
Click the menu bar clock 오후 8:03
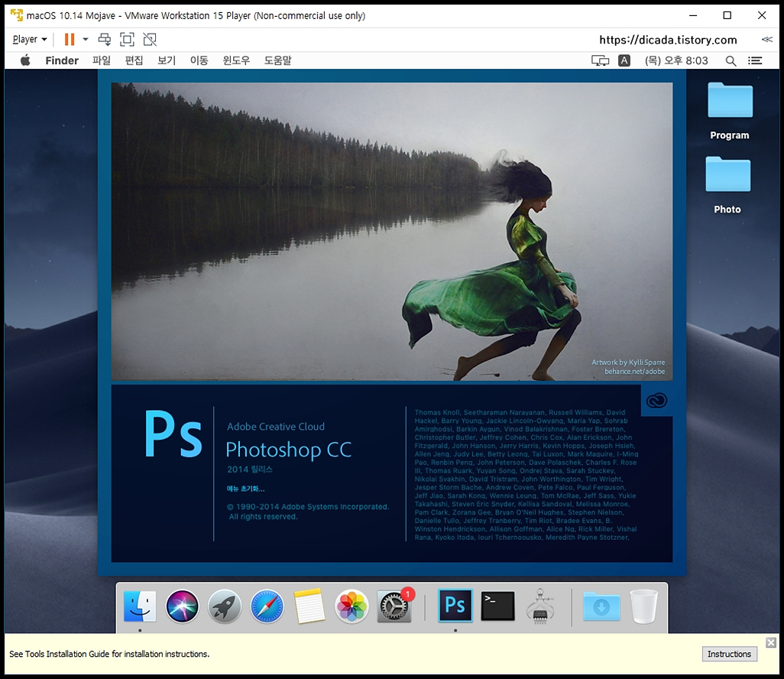click(x=676, y=60)
